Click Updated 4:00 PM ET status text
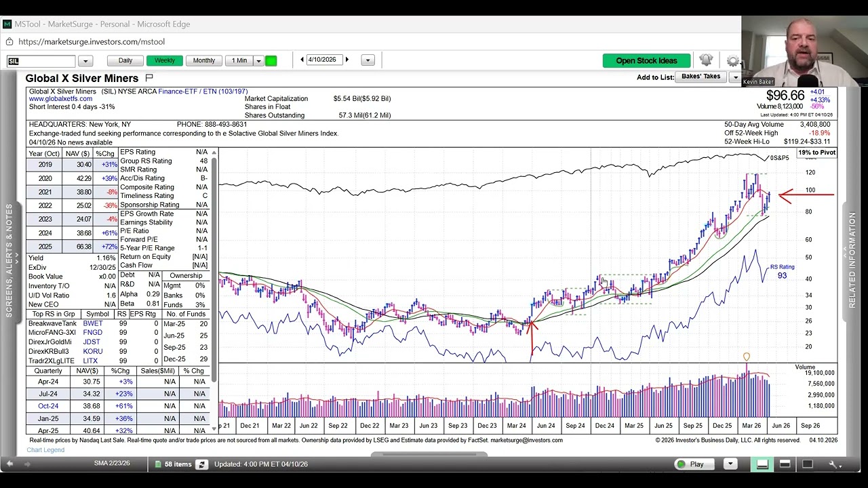Screen dimensions: 868x488 tap(261, 464)
